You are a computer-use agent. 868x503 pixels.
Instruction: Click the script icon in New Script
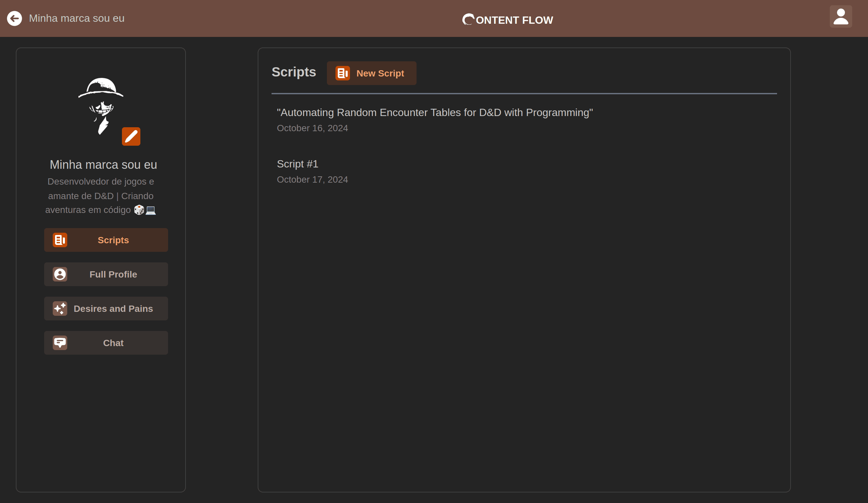pos(343,73)
